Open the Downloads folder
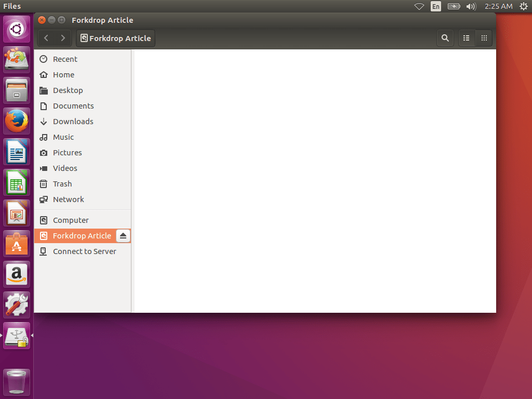Viewport: 532px width, 399px height. click(83, 122)
